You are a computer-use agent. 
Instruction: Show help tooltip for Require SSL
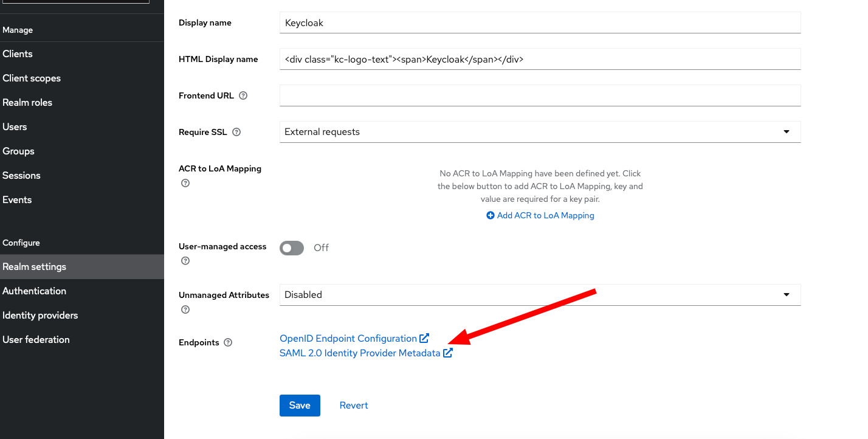point(236,132)
